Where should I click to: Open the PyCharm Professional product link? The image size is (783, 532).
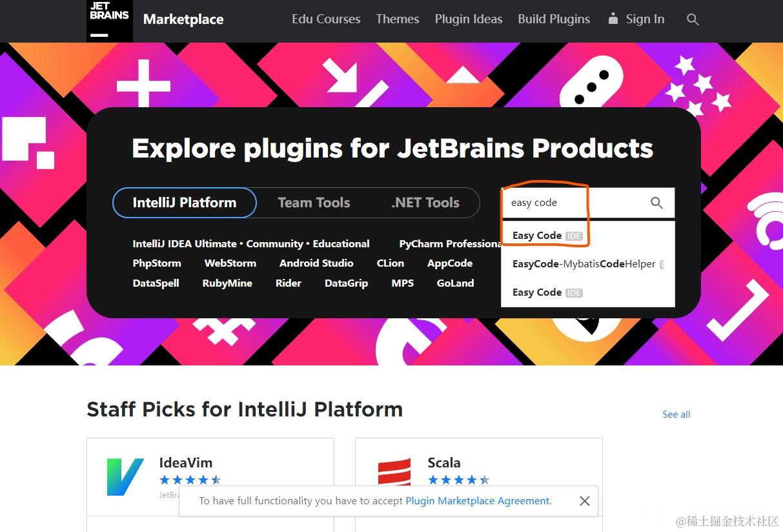click(x=449, y=244)
